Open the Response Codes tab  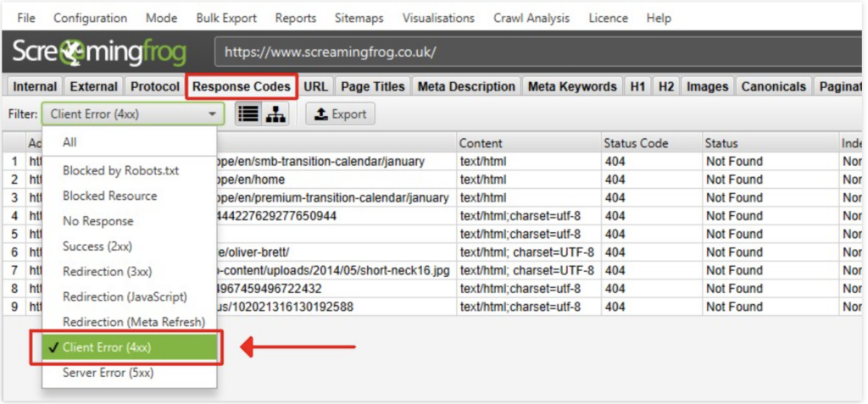tap(242, 86)
